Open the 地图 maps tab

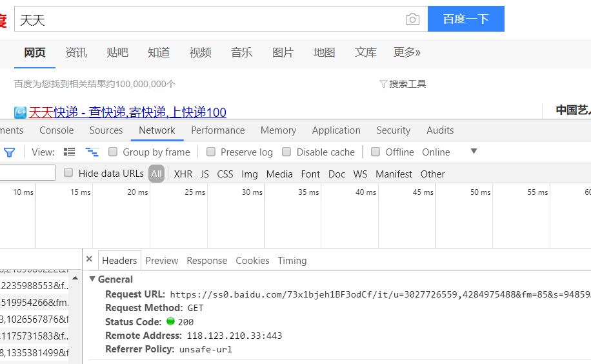(x=324, y=52)
